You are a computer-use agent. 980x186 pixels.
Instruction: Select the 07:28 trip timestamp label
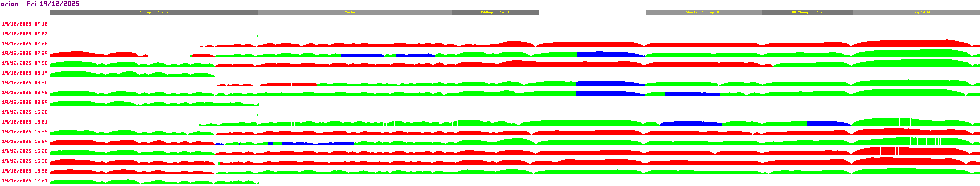(x=25, y=44)
